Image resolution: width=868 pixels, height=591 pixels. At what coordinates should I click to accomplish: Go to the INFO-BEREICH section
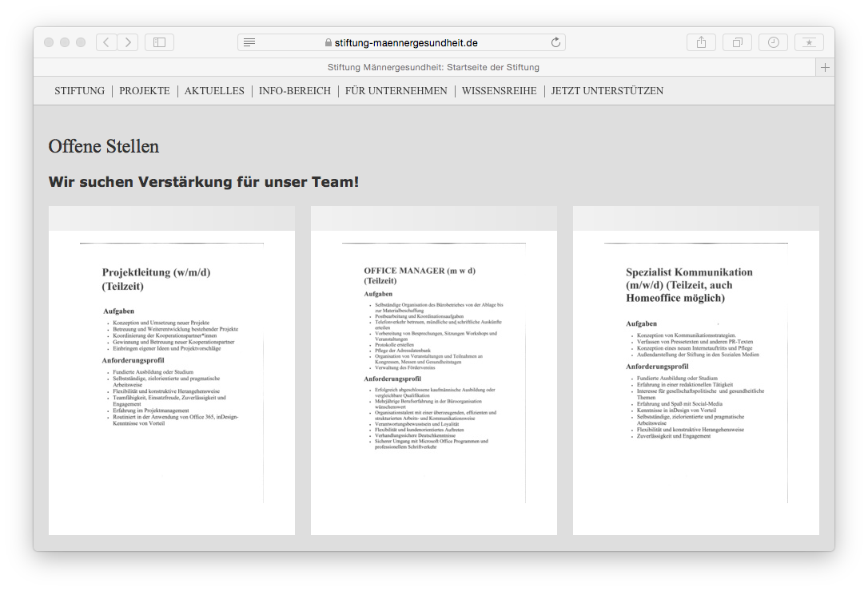pyautogui.click(x=294, y=91)
